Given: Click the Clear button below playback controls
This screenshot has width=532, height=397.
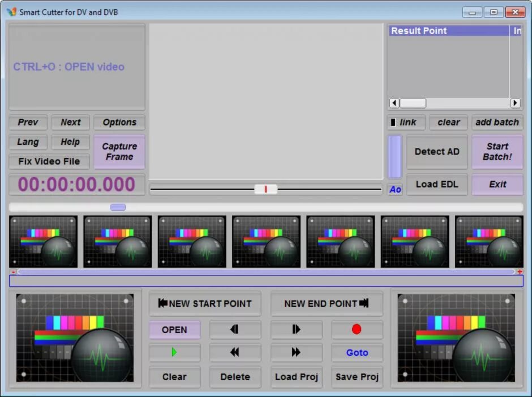Looking at the screenshot, I should point(174,377).
